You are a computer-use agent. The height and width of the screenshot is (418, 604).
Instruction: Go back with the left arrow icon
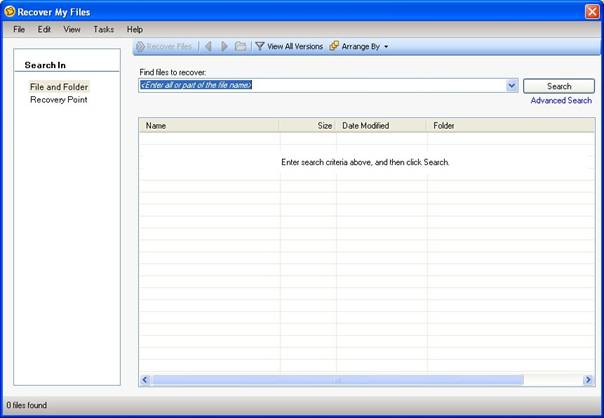click(208, 47)
